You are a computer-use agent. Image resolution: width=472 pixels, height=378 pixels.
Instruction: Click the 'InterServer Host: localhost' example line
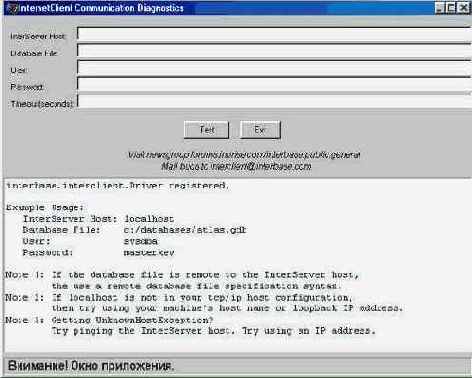[98, 219]
